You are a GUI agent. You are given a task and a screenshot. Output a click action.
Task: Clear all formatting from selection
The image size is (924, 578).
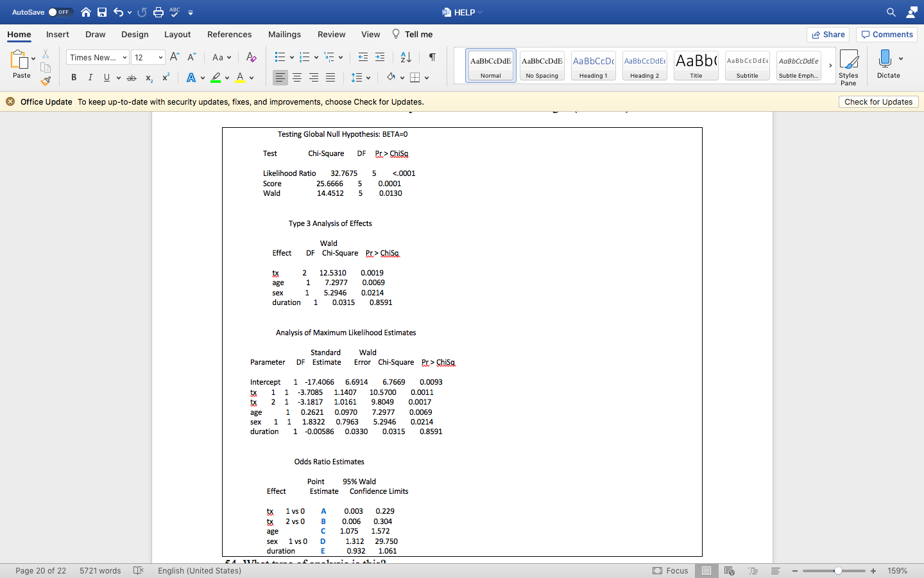tap(252, 57)
